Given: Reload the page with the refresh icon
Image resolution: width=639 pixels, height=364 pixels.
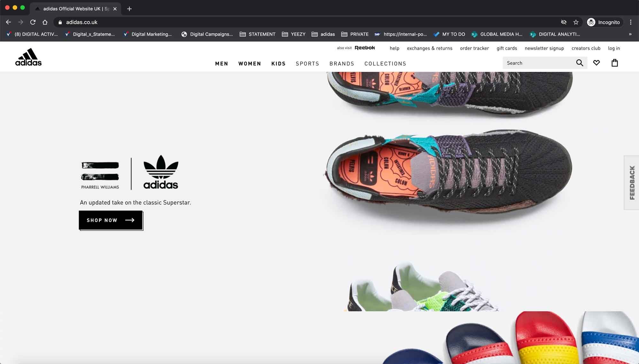Looking at the screenshot, I should coord(33,22).
